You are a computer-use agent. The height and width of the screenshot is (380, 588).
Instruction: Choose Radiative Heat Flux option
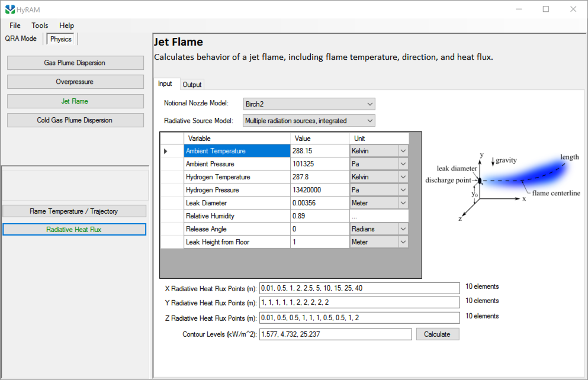tap(74, 229)
